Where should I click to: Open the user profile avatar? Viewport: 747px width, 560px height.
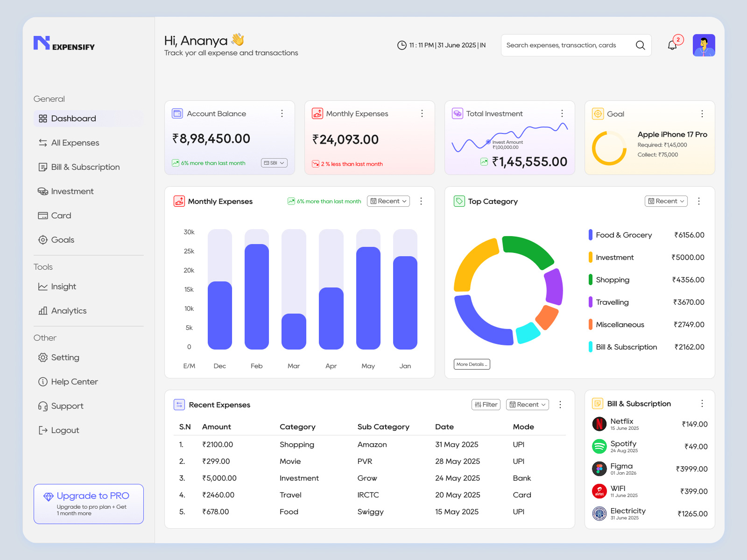click(x=704, y=45)
